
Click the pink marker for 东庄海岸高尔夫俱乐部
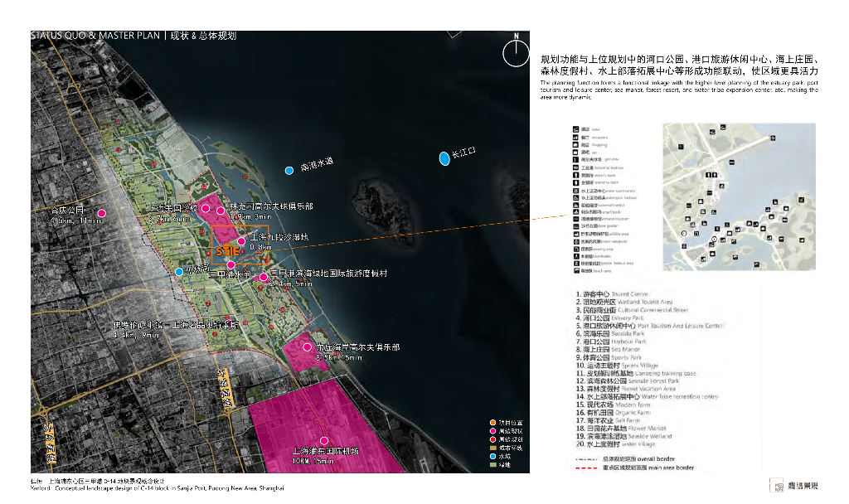point(307,347)
